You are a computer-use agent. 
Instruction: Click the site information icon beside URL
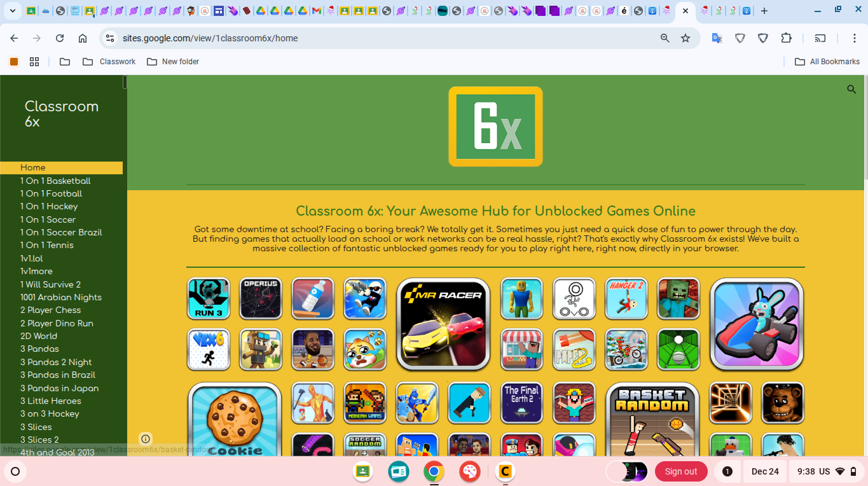109,38
